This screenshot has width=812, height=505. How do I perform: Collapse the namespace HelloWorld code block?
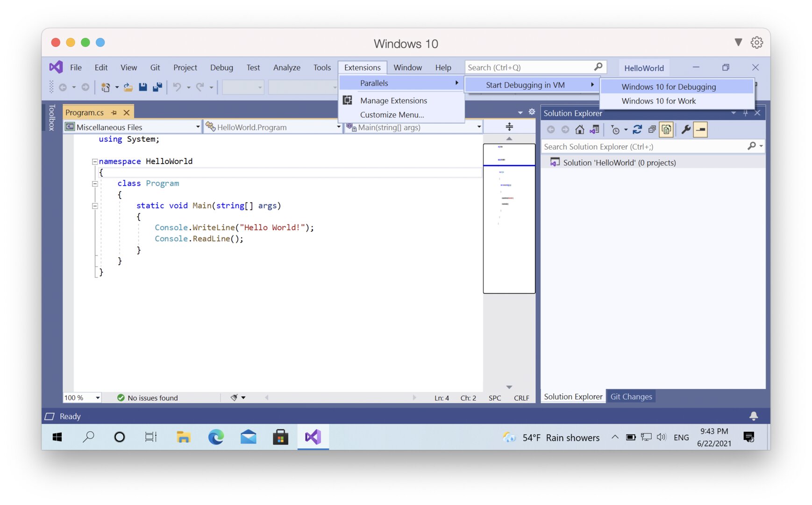pos(95,162)
